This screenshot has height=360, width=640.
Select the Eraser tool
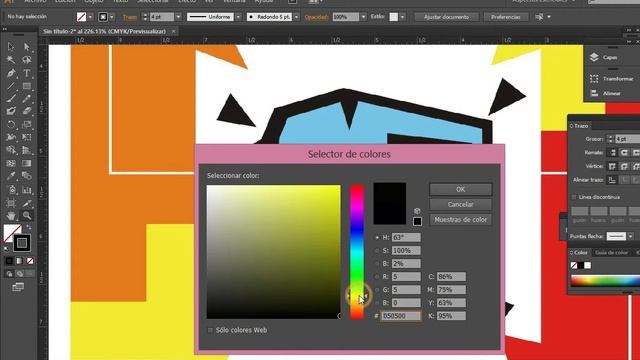click(27, 111)
